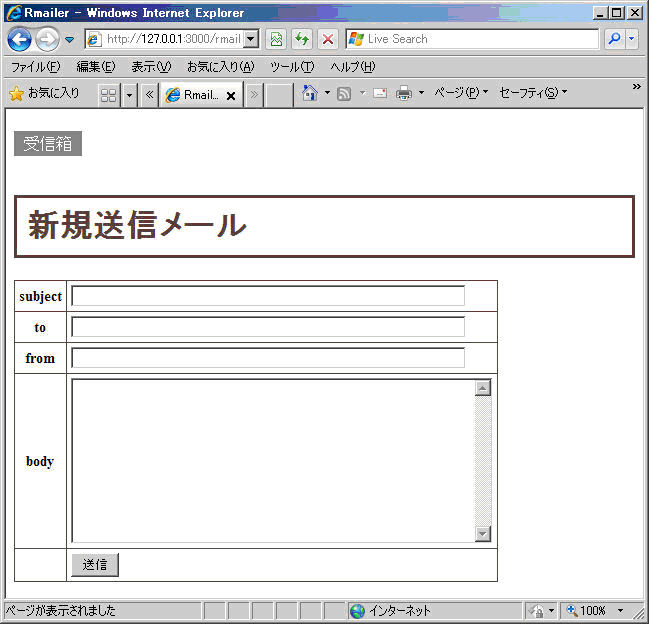Viewport: 649px width, 624px height.
Task: Minimize the Internet Explorer window
Action: (600, 13)
